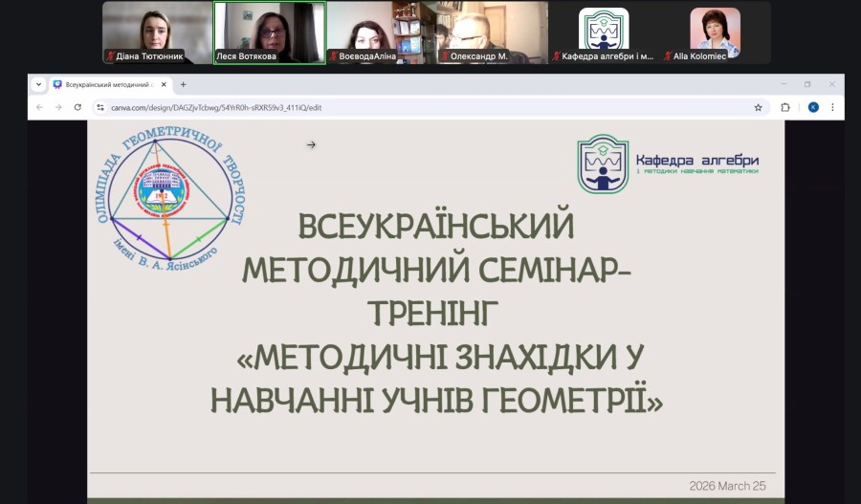Click the text НАВЧАННІ УЧНІВ ГЕОМЕТРІЇ»

point(436,401)
